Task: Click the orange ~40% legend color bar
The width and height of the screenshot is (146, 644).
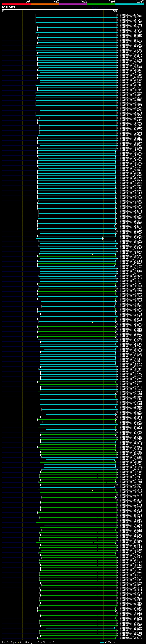Action: (x=45, y=4)
